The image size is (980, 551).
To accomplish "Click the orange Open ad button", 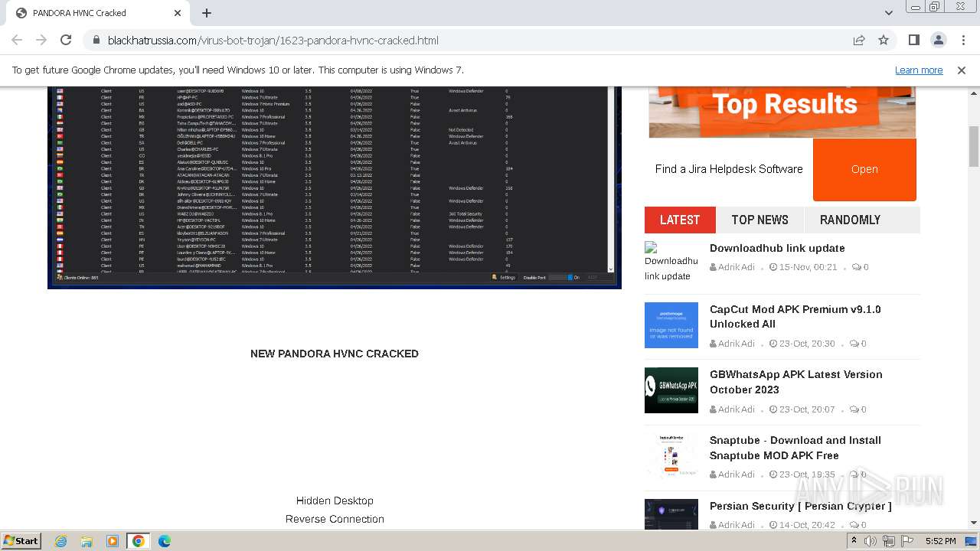I will 864,169.
